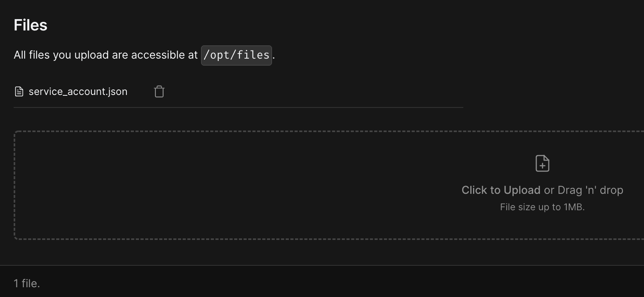Click the bin icon right of service_account.json
The image size is (644, 297).
pyautogui.click(x=159, y=91)
